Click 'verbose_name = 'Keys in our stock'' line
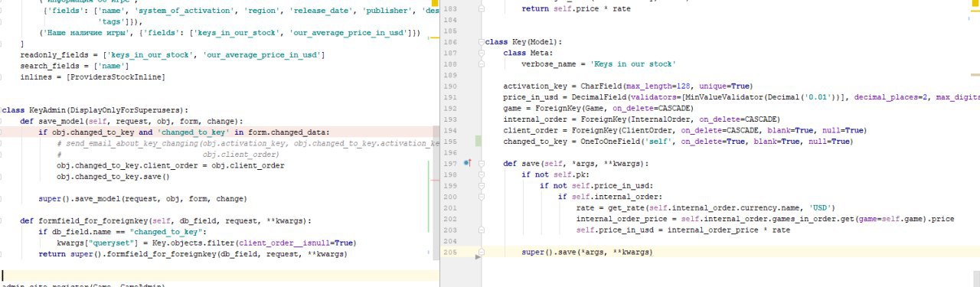 599,64
